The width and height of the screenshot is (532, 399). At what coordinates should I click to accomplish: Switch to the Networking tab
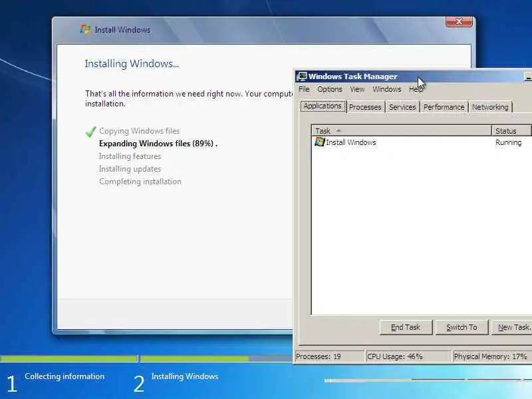click(490, 107)
